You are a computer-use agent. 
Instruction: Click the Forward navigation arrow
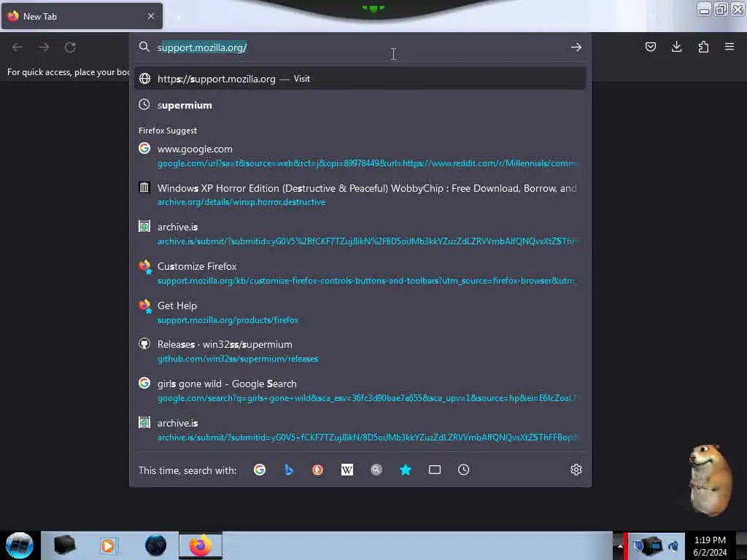pyautogui.click(x=44, y=47)
